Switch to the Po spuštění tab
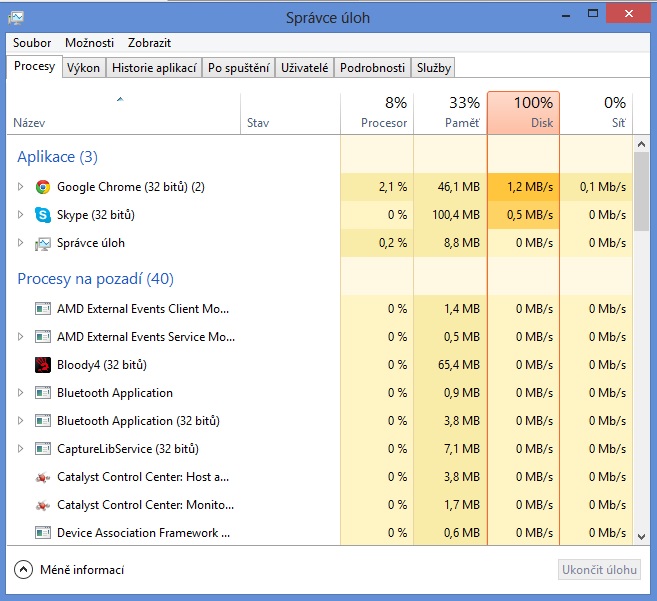This screenshot has height=601, width=657. point(238,68)
